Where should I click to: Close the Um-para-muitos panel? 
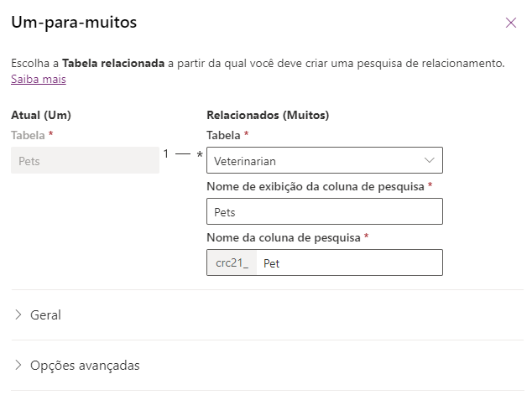[511, 23]
